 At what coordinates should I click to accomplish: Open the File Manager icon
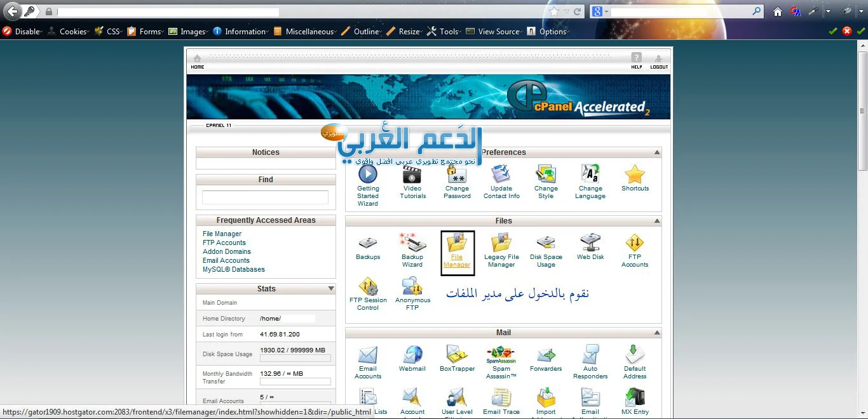click(457, 244)
